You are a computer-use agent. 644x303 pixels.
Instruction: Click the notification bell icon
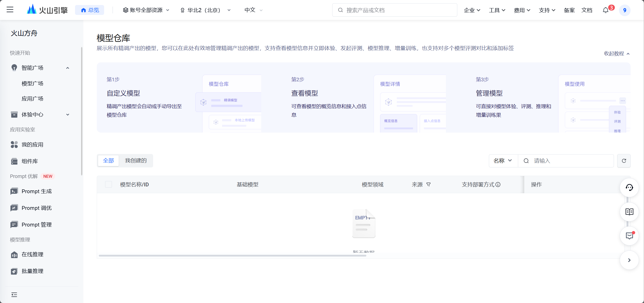605,10
